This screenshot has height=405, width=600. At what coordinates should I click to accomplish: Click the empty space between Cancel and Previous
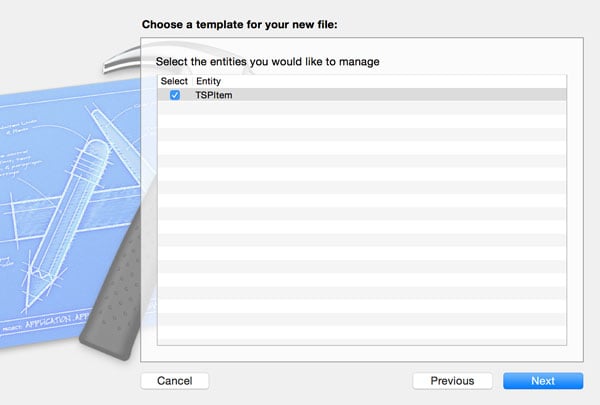(x=310, y=381)
